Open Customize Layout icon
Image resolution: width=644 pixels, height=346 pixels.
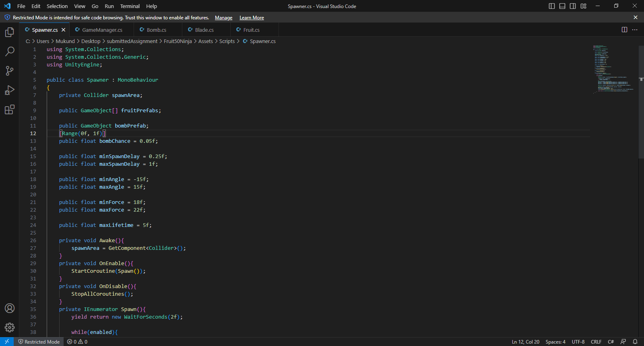point(583,6)
